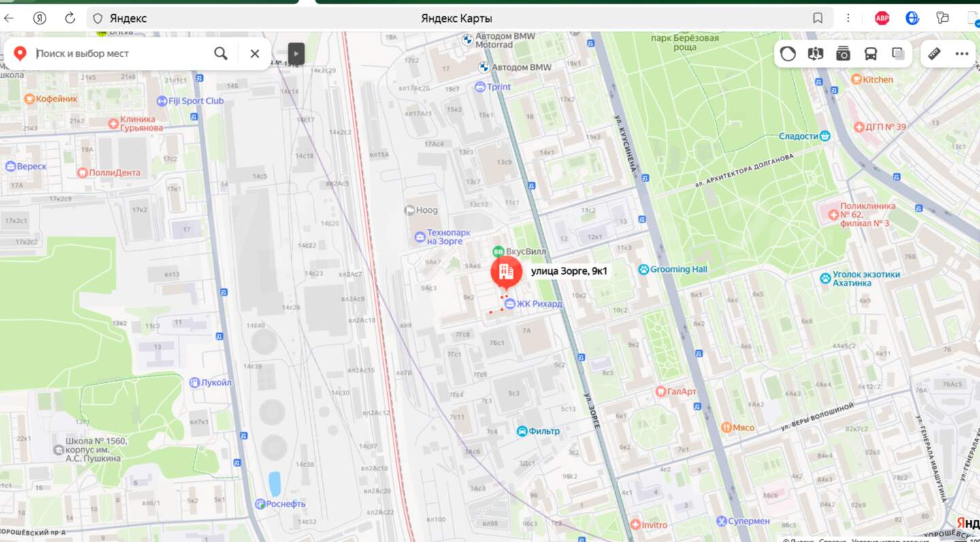980x542 pixels.
Task: Open the ABP extension icon
Action: 882,18
